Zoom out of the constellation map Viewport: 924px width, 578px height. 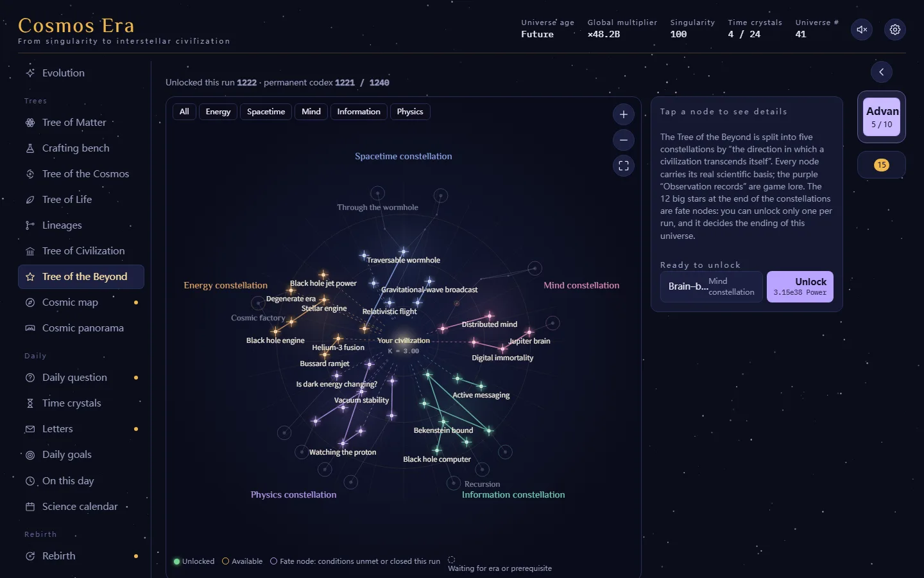tap(624, 140)
